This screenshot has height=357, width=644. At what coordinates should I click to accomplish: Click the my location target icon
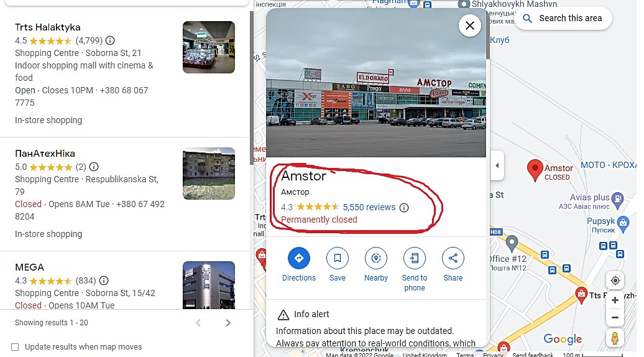615,280
